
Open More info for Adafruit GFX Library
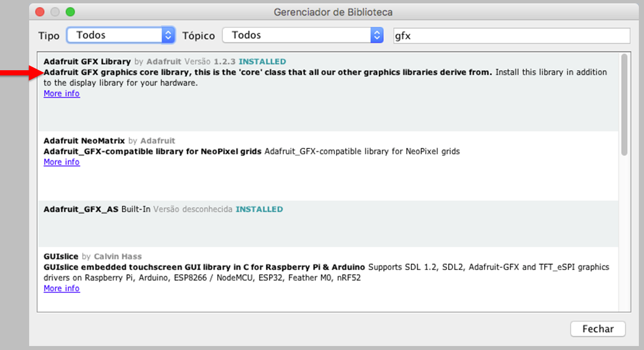coord(62,94)
